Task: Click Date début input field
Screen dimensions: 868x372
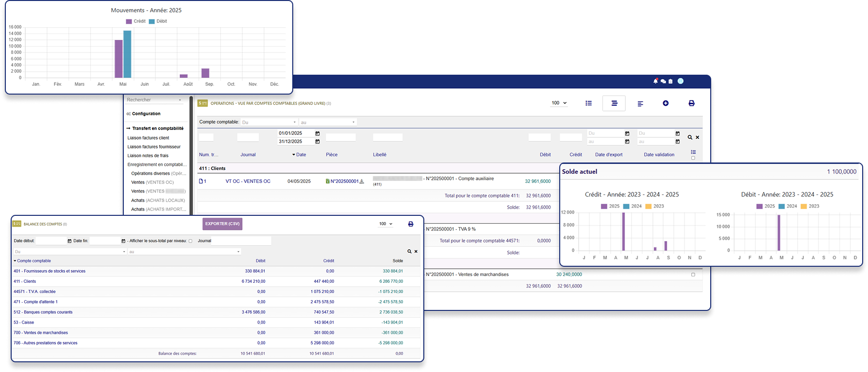Action: tap(51, 241)
